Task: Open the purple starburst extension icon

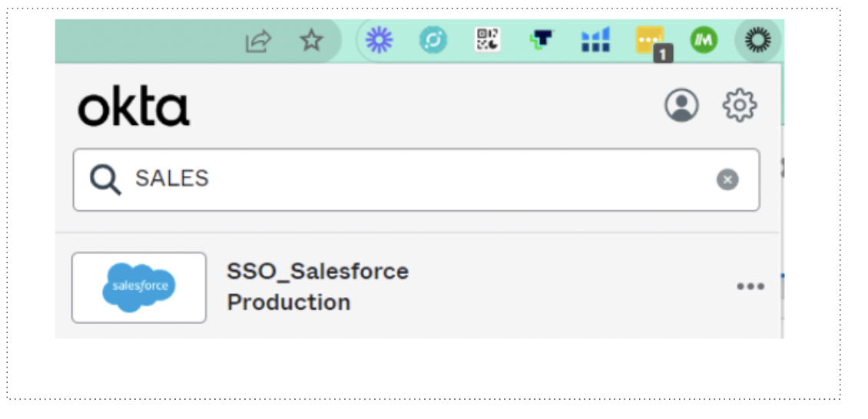Action: pos(379,41)
